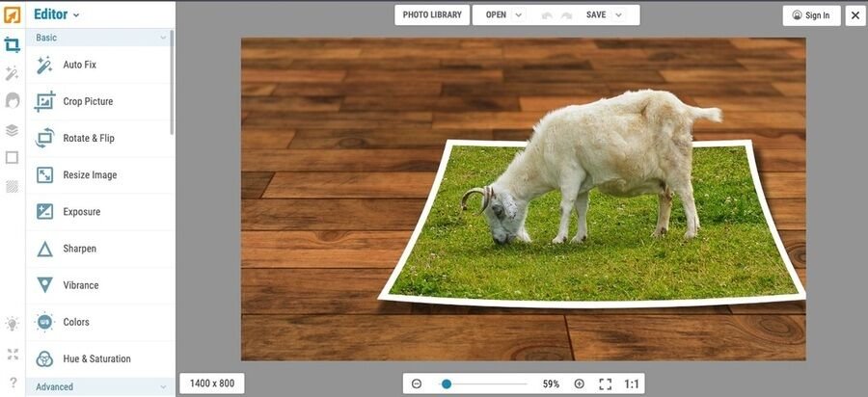Click the PHOTO LIBRARY button

click(x=432, y=14)
